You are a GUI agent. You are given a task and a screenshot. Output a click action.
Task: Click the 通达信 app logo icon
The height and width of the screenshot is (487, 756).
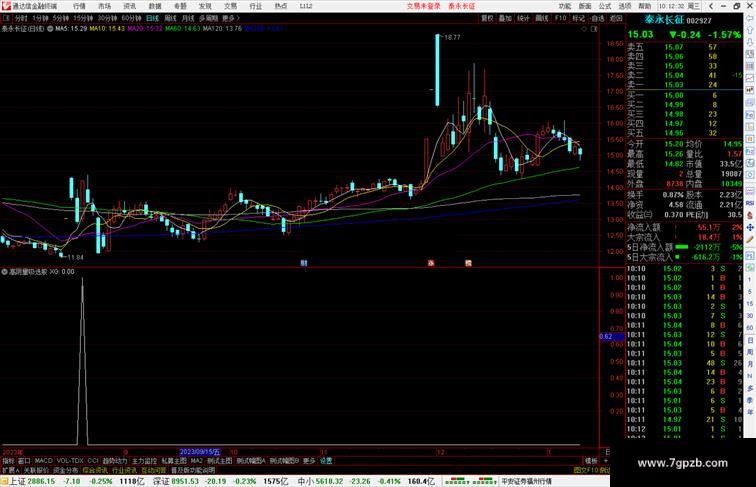point(6,6)
